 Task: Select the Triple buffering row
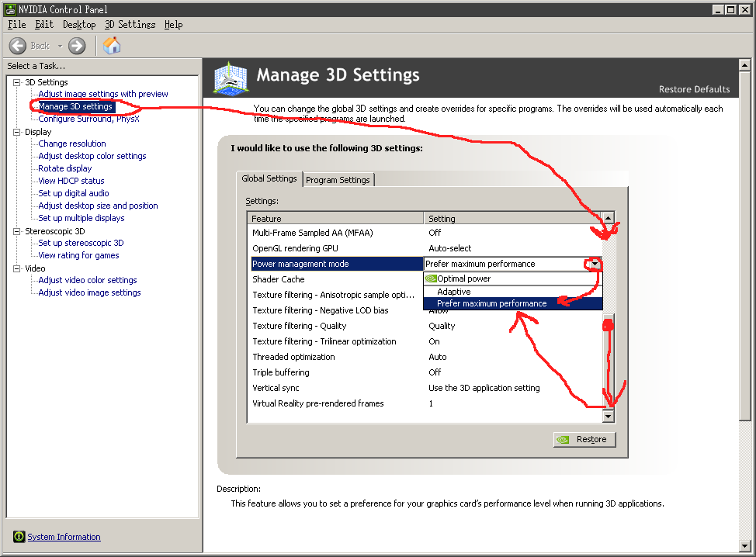(425, 372)
